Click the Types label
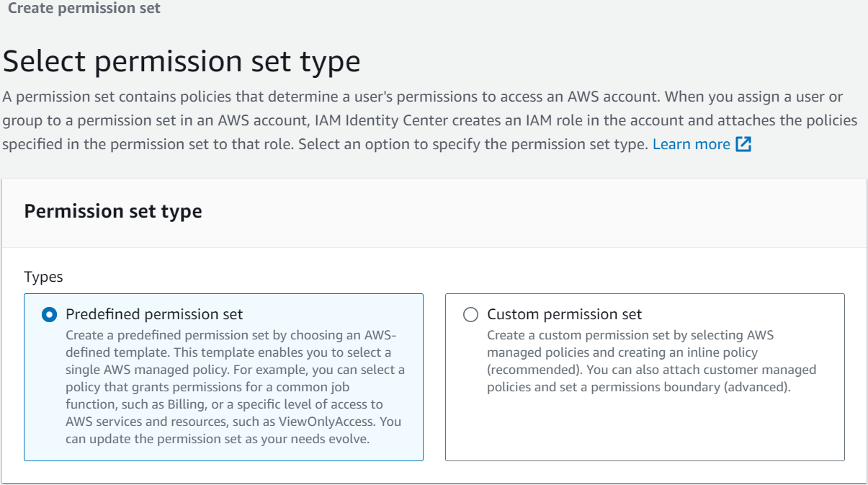868x485 pixels. pos(43,277)
